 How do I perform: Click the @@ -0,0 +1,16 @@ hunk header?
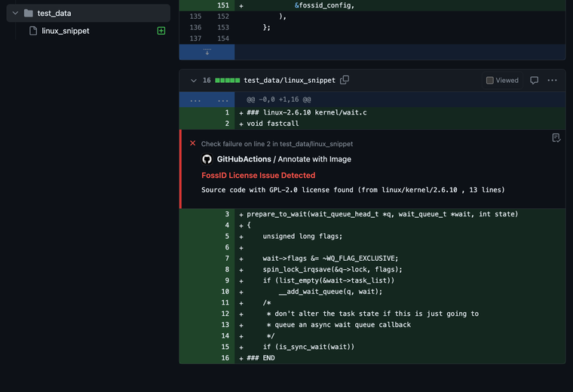tap(278, 100)
